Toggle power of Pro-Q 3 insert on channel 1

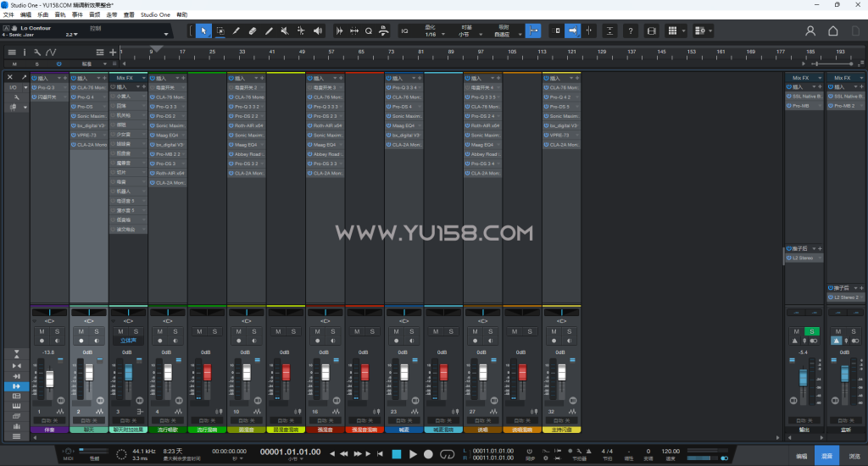coord(34,87)
